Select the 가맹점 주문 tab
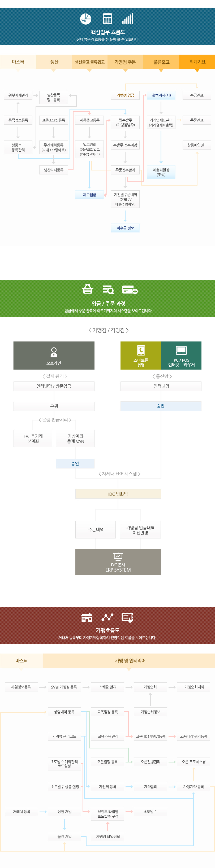This screenshot has height=868, width=215. coord(125,62)
